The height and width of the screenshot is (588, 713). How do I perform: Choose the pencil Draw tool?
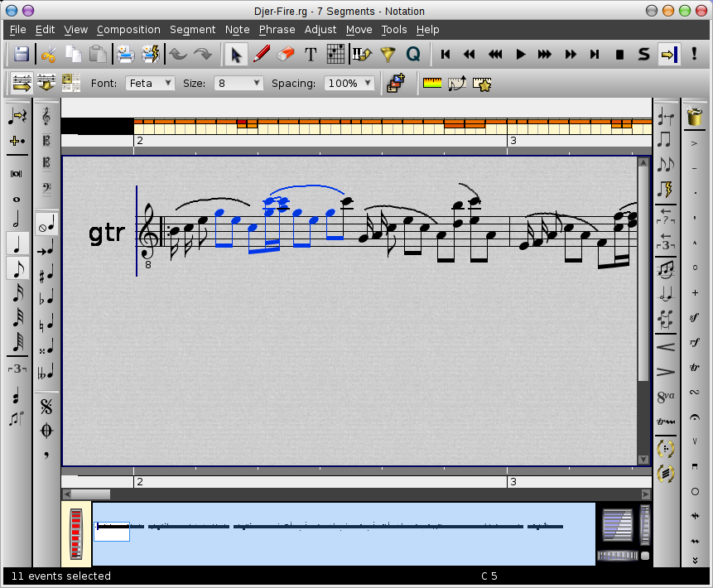click(262, 55)
